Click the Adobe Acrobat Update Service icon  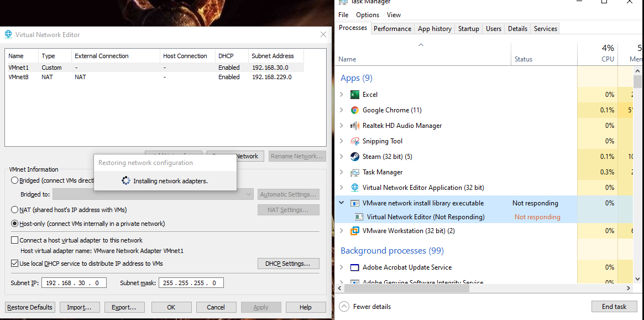[x=354, y=267]
